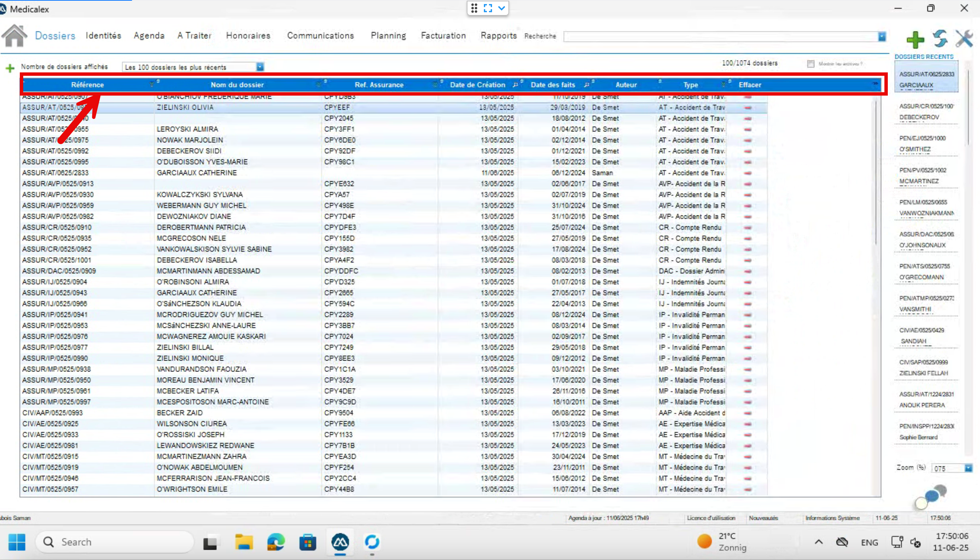Open the Zoom percentage dropdown
The height and width of the screenshot is (560, 980).
coord(968,468)
